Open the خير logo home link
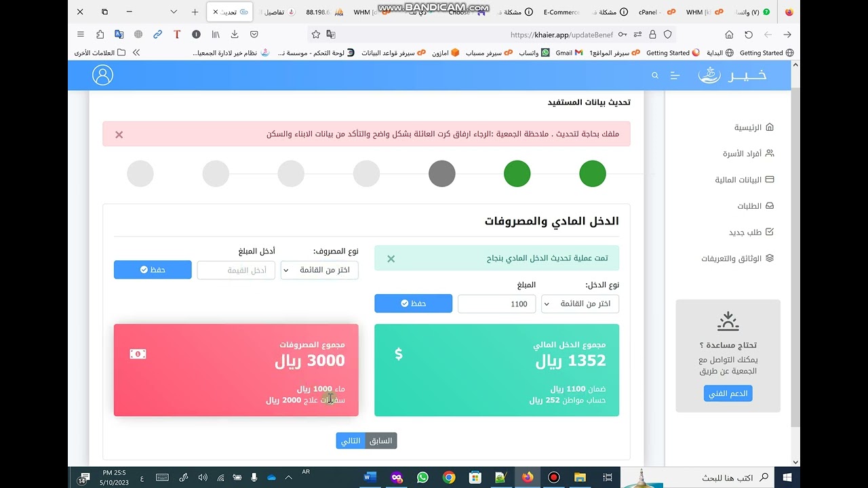868x488 pixels. coord(732,75)
